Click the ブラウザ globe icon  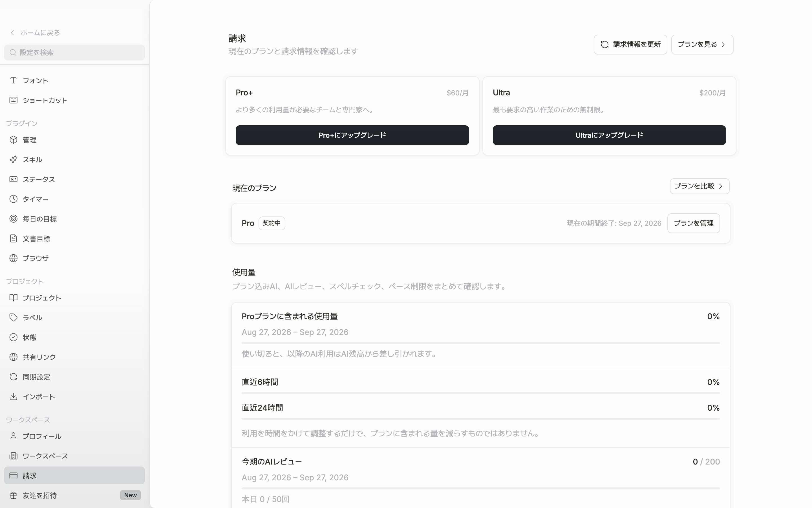point(14,258)
